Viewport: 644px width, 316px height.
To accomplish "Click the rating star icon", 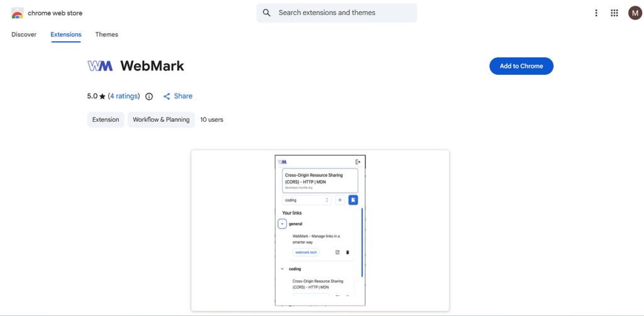I will tap(103, 97).
